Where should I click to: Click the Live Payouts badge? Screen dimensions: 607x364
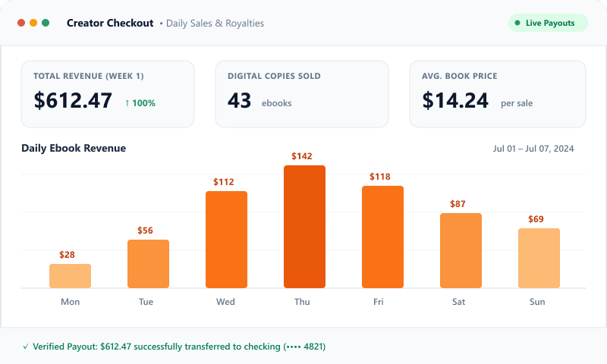tap(548, 23)
